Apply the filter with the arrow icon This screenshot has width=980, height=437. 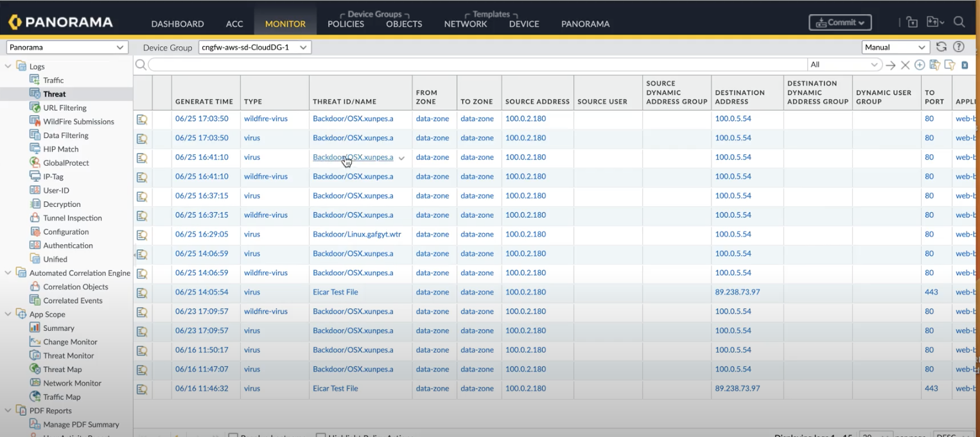coord(891,65)
